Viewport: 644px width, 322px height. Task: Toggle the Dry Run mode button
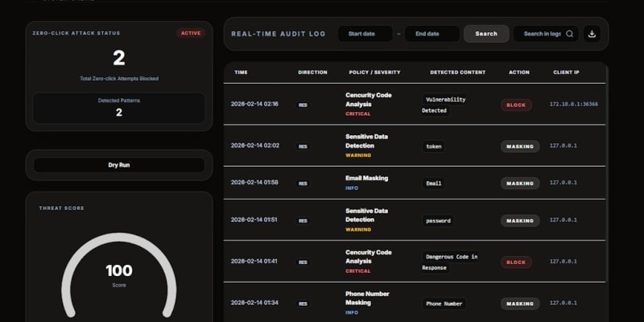coord(118,165)
